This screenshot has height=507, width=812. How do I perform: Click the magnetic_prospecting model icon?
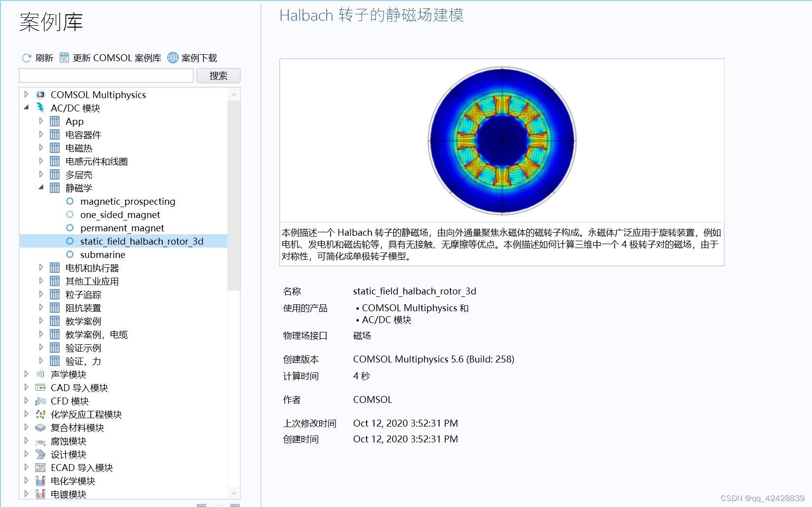[x=70, y=201]
